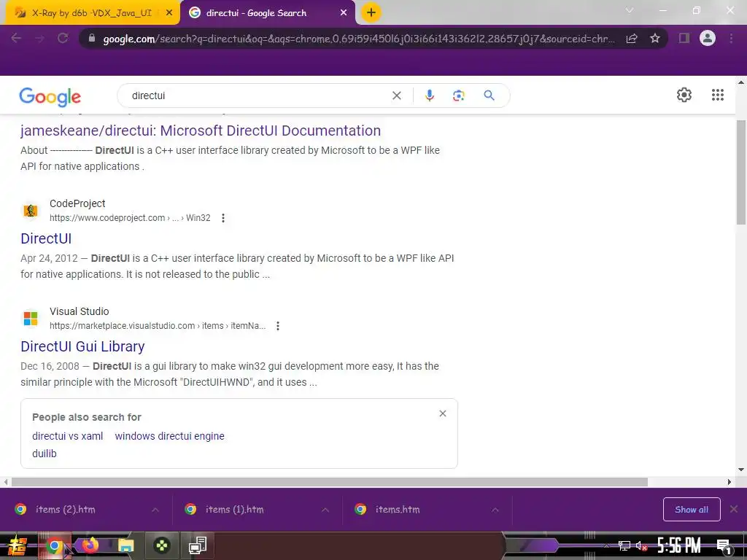Click the green circular taskbar app icon
This screenshot has width=747, height=560.
click(x=162, y=545)
